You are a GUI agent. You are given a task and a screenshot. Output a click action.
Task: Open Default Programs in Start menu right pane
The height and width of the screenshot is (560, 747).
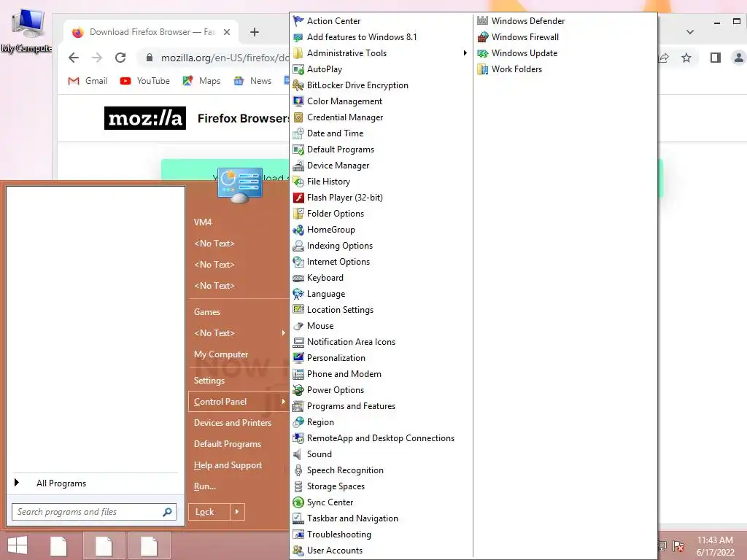[228, 444]
